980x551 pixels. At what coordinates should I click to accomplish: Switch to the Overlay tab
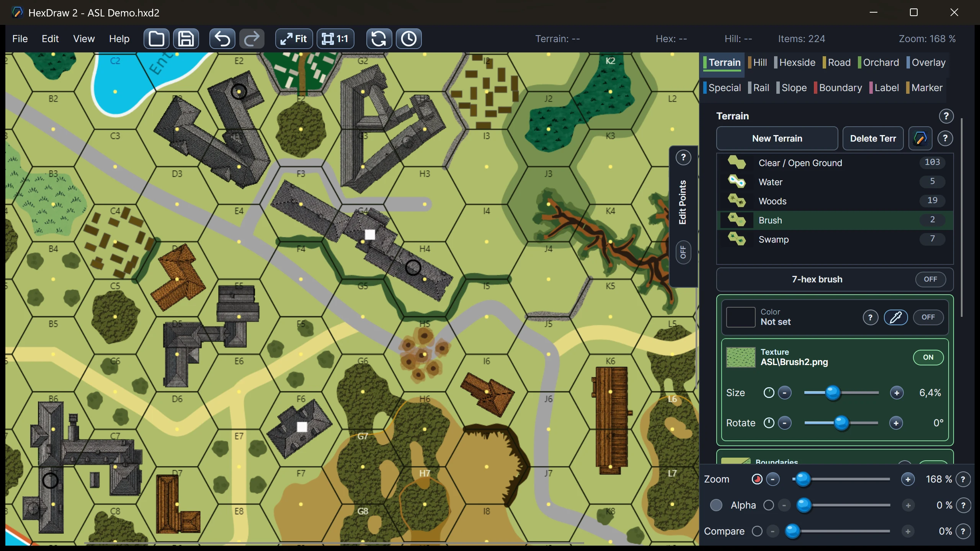[926, 62]
